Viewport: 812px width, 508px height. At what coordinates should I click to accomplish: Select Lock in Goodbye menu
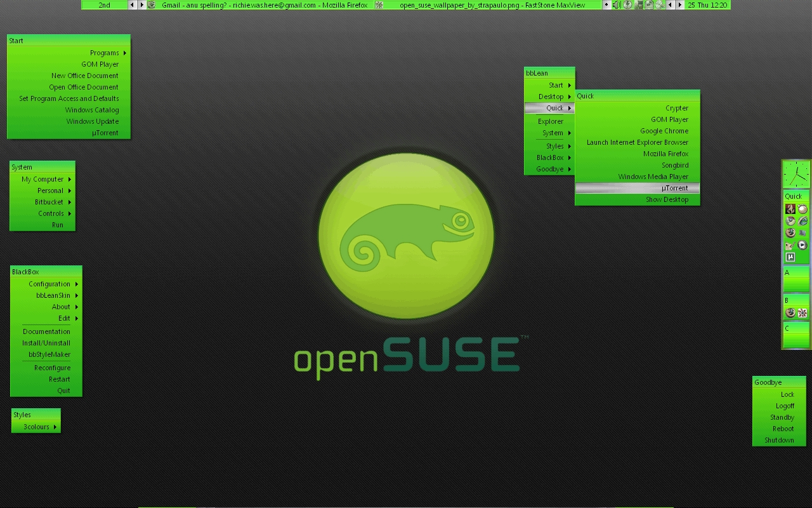779,394
